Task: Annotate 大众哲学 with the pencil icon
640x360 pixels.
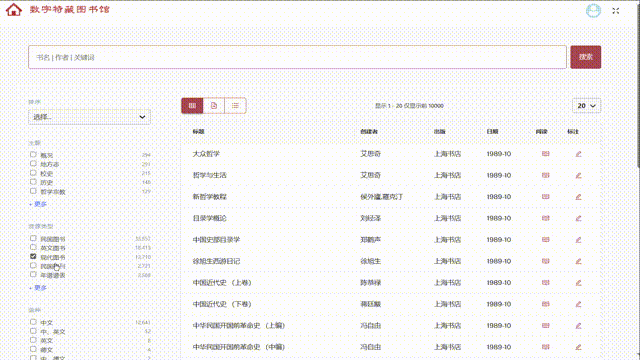Action: [578, 154]
